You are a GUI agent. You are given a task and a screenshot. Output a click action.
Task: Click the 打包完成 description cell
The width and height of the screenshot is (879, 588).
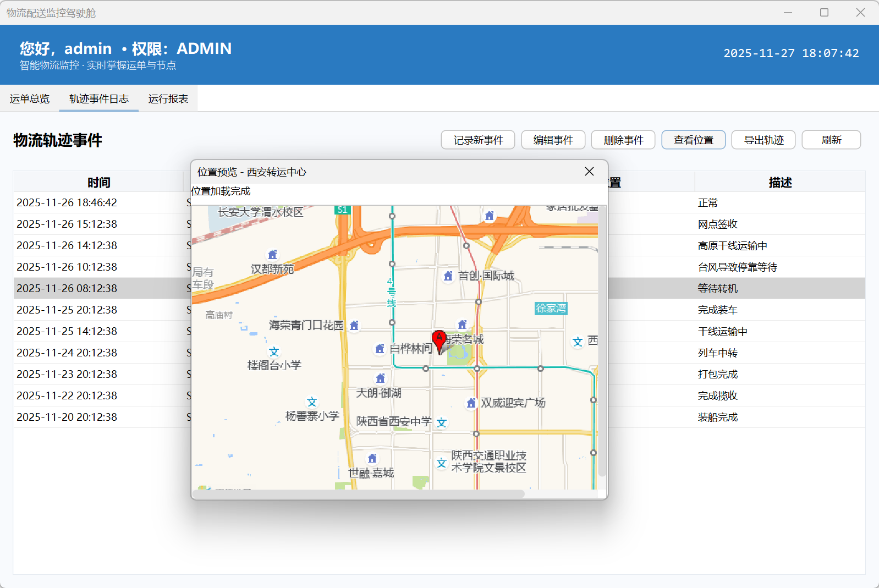(x=780, y=374)
